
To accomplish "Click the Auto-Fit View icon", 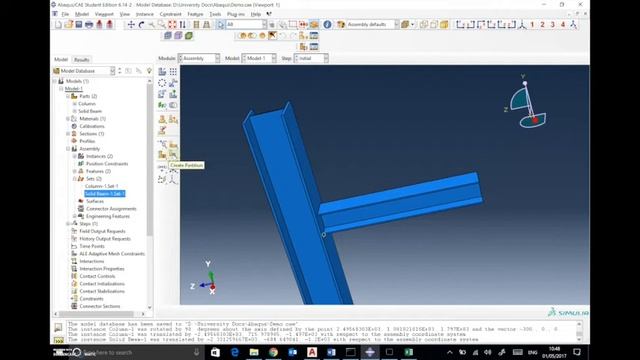I will [x=172, y=25].
